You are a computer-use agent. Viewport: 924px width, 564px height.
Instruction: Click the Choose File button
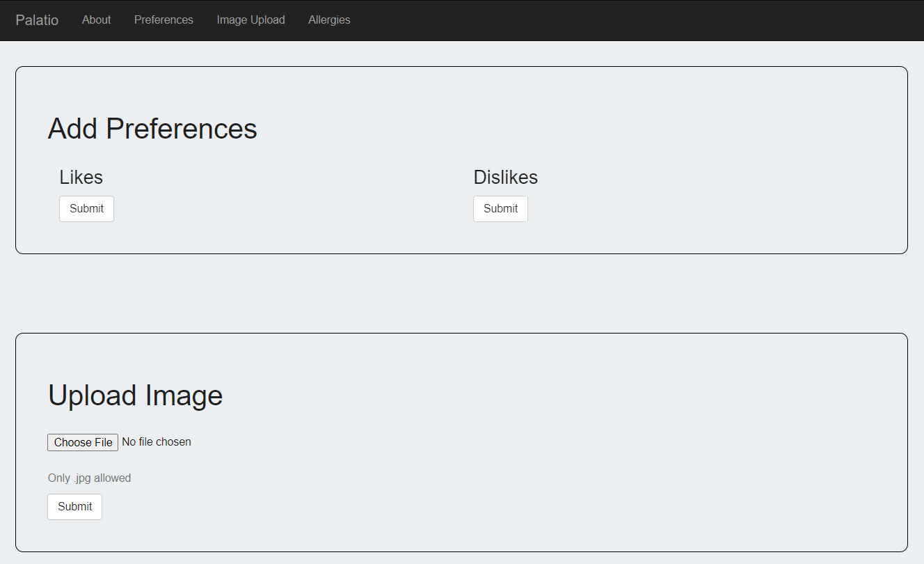click(x=83, y=442)
